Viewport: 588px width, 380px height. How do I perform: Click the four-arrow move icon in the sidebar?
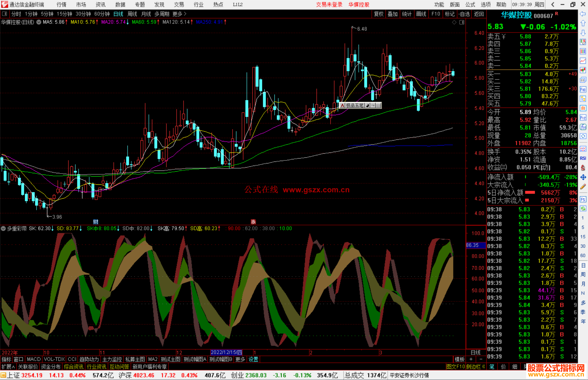point(583,177)
